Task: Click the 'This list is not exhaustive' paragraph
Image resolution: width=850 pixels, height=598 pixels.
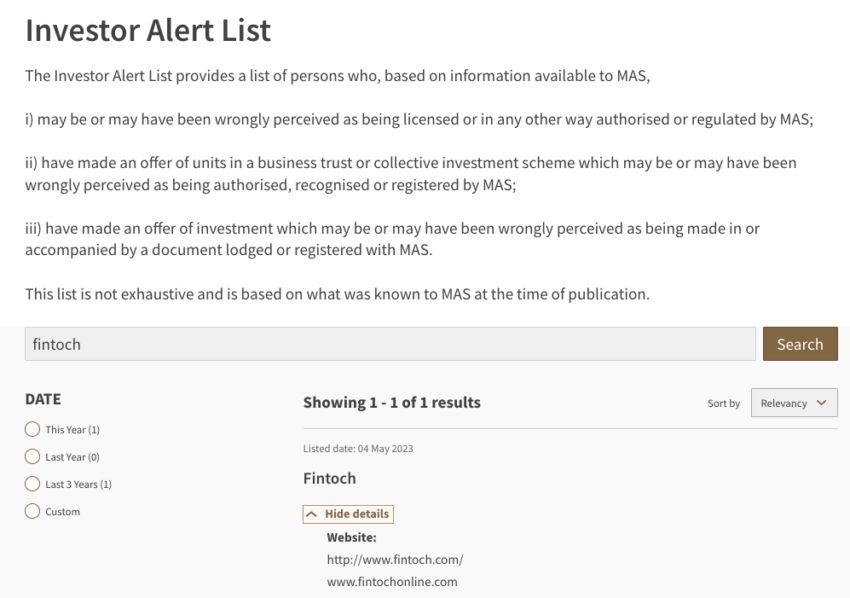Action: click(x=336, y=294)
